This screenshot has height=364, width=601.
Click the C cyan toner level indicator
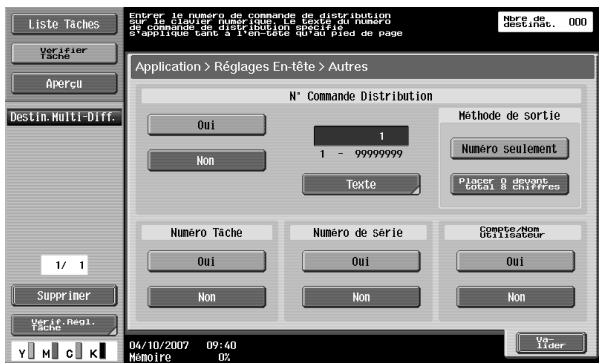tap(74, 351)
